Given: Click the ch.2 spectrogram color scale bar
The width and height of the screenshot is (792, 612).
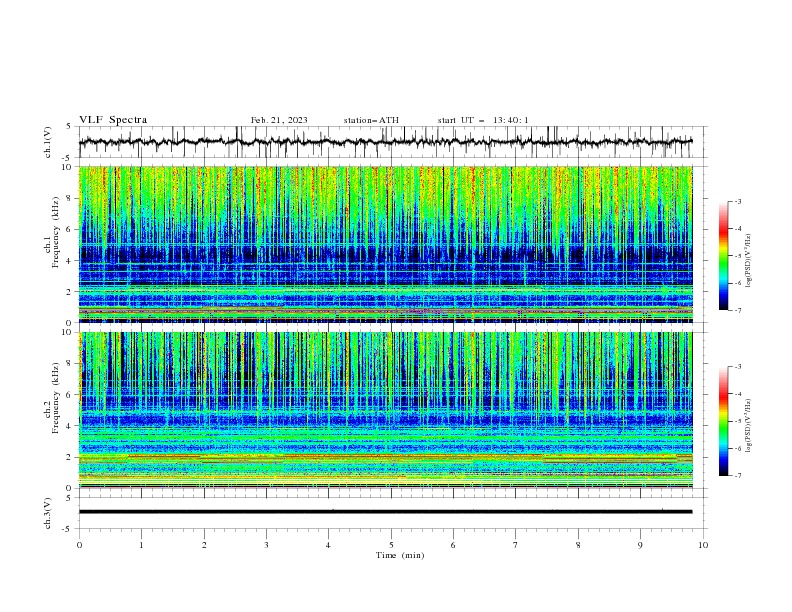Looking at the screenshot, I should [x=724, y=421].
